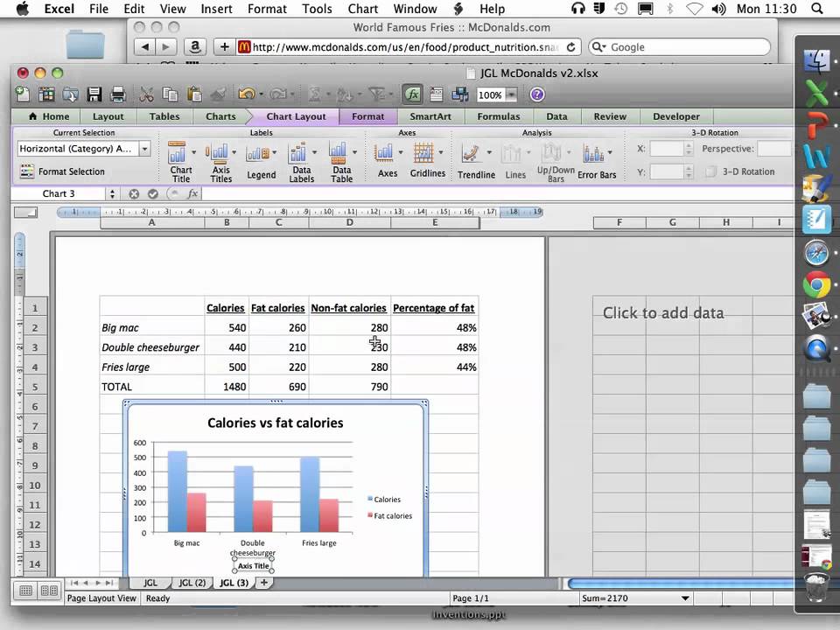840x630 pixels.
Task: Click the Error Bars ribbon icon
Action: (x=593, y=154)
